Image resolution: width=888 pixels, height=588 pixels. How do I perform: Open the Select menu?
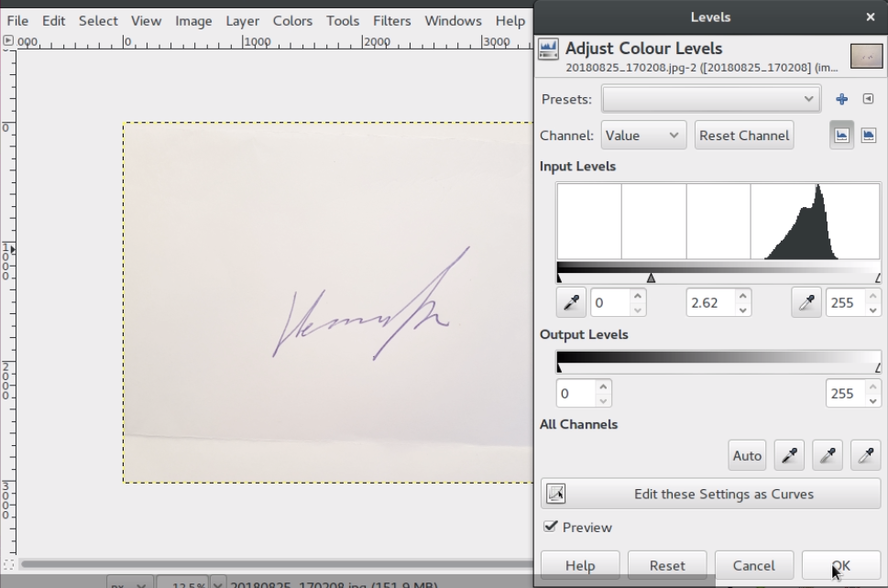point(98,21)
